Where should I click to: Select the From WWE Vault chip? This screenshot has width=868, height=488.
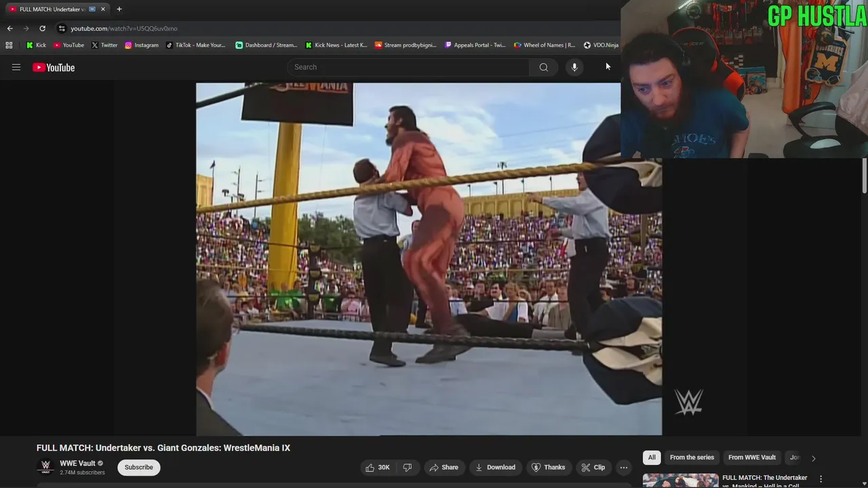coord(751,457)
